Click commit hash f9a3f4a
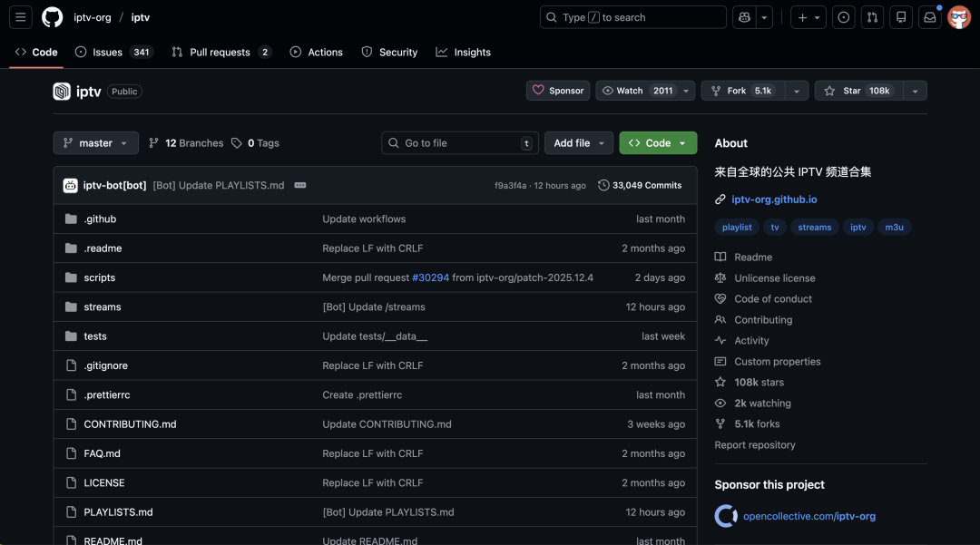980x545 pixels. tap(510, 185)
